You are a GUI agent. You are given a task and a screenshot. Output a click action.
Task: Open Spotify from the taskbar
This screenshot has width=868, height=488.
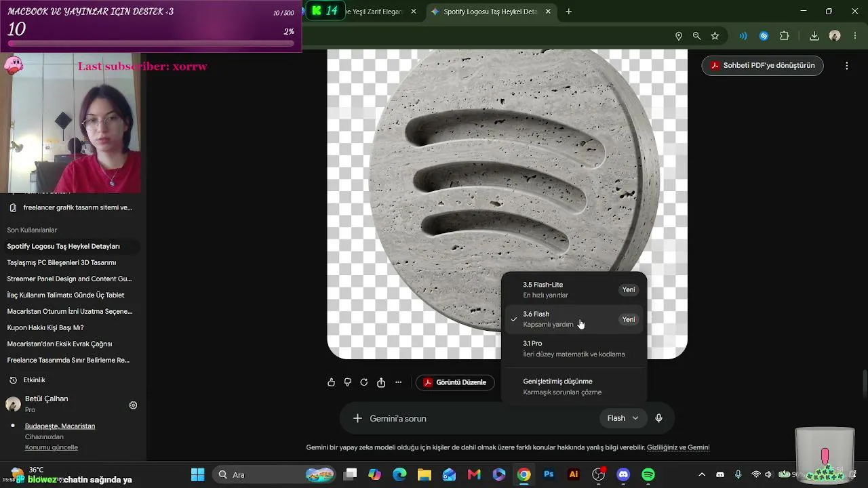tap(648, 474)
